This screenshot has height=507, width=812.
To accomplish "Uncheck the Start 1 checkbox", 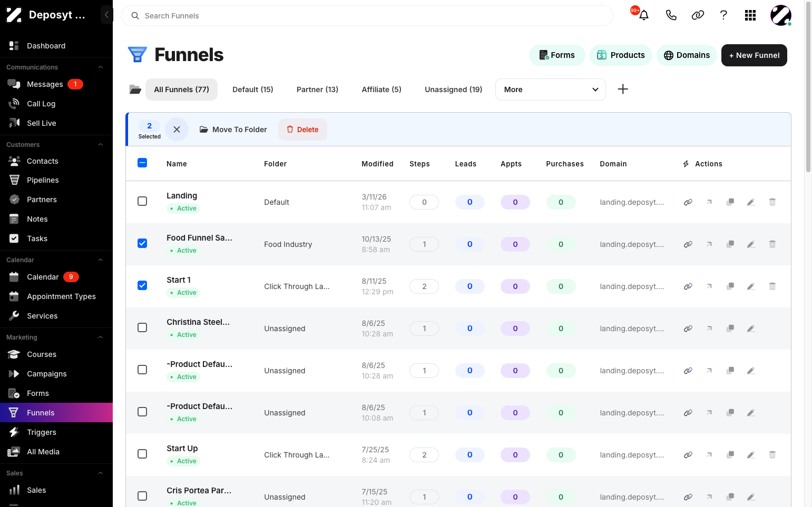I will [x=142, y=285].
